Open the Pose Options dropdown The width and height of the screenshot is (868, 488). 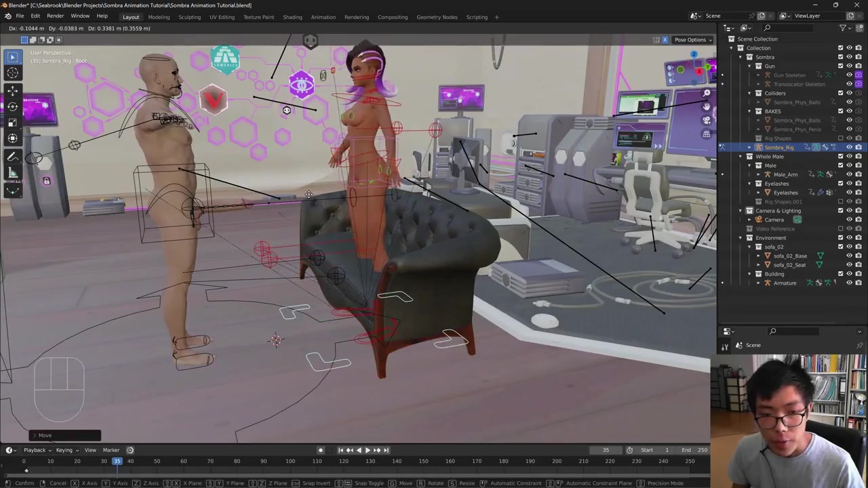(x=692, y=40)
